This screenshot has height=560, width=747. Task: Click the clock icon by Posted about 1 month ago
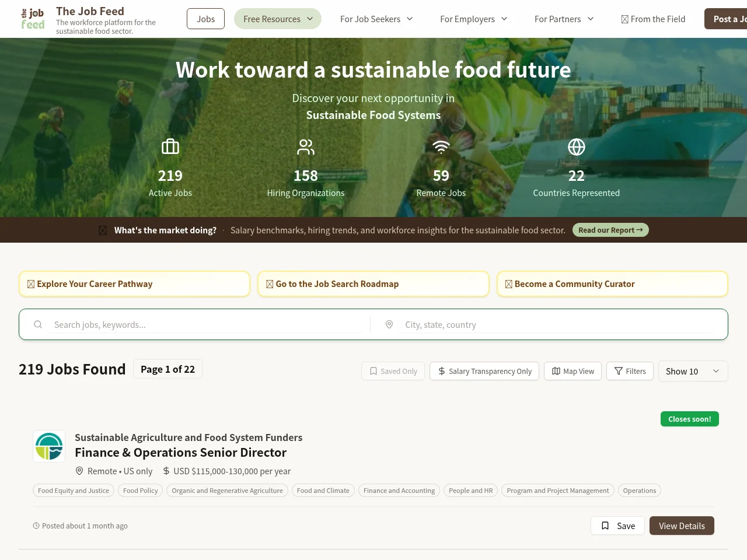coord(36,526)
